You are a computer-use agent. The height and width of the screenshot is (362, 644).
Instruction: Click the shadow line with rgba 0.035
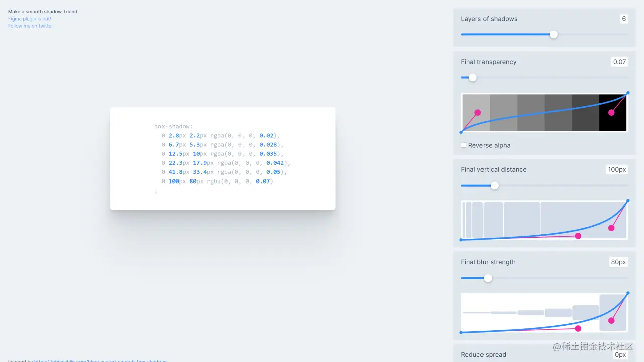[222, 154]
